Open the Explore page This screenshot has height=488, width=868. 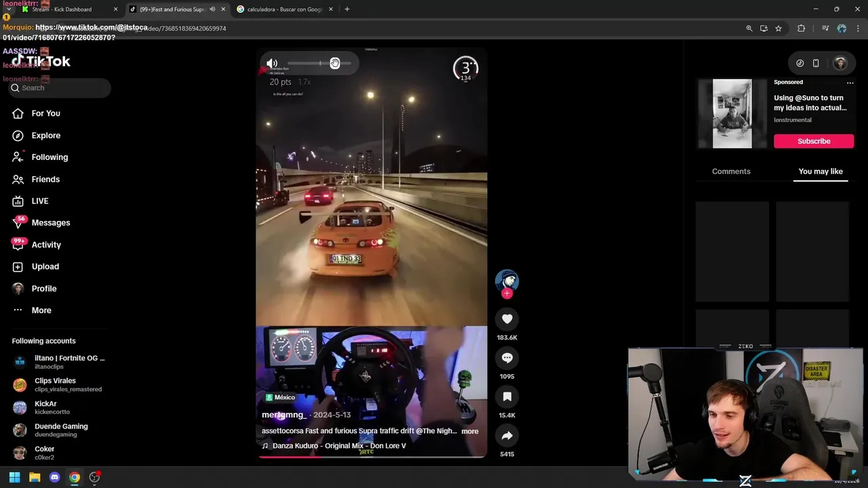coord(45,136)
